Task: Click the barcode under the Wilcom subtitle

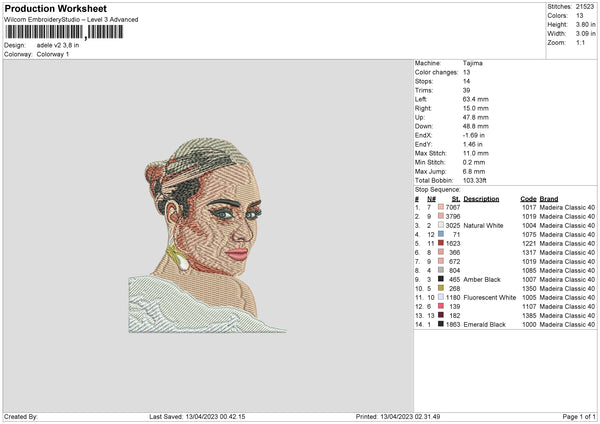Action: pyautogui.click(x=64, y=32)
